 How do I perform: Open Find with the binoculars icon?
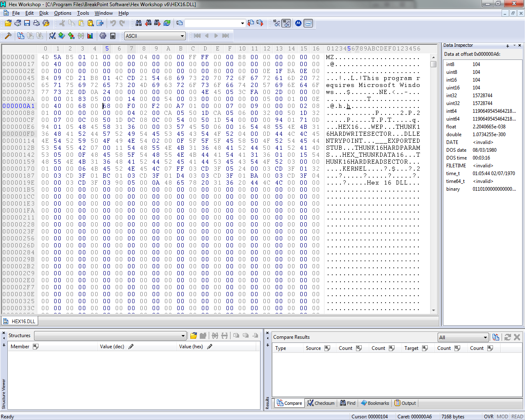(x=139, y=23)
